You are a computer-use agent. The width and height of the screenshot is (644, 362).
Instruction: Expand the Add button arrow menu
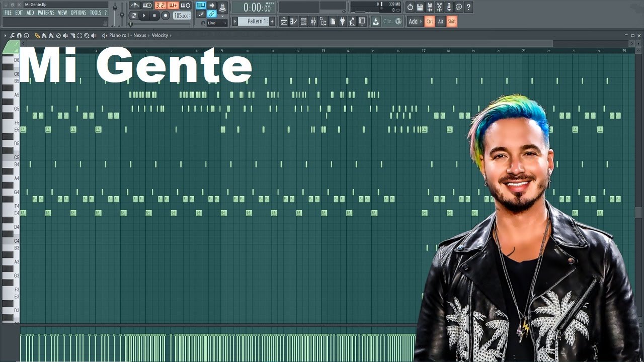click(x=415, y=21)
